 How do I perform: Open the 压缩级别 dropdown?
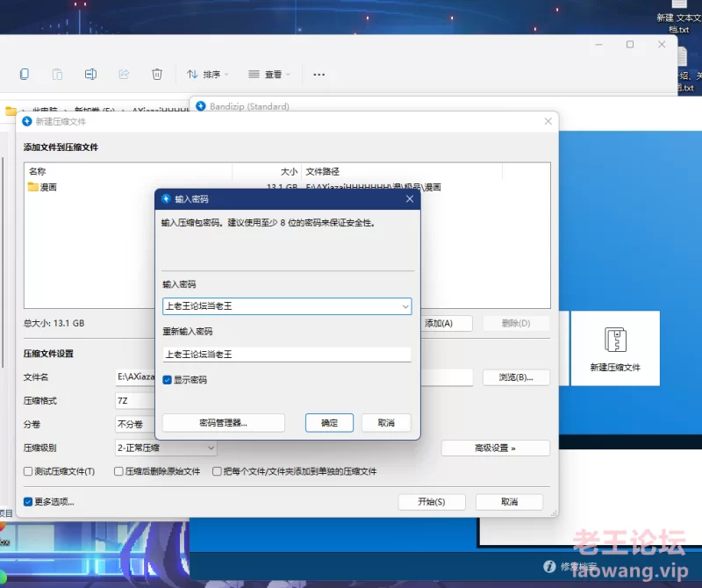tap(166, 448)
